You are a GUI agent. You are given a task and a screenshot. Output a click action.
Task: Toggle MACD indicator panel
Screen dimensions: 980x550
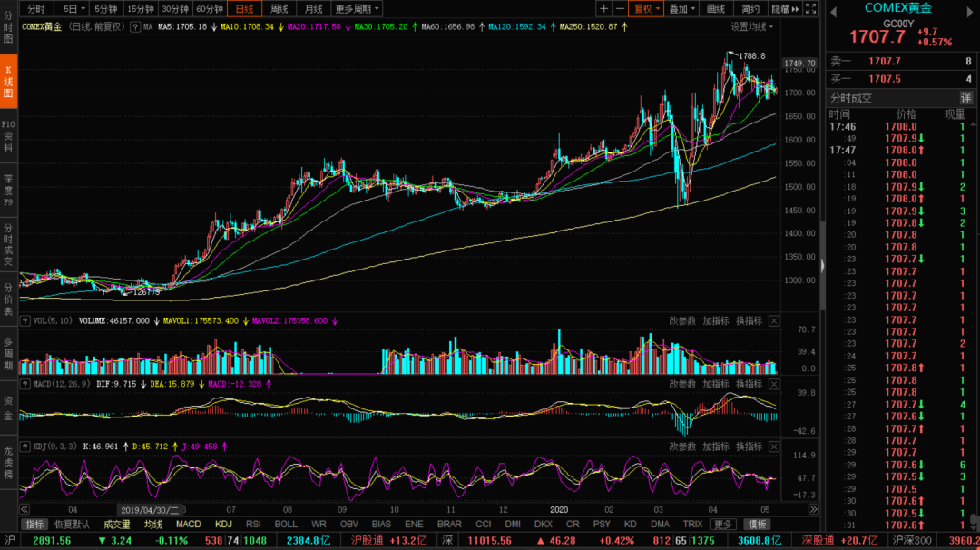coord(188,525)
